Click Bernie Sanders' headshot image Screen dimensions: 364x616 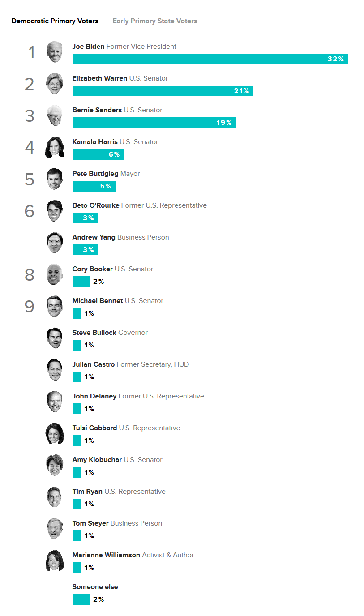click(x=55, y=115)
